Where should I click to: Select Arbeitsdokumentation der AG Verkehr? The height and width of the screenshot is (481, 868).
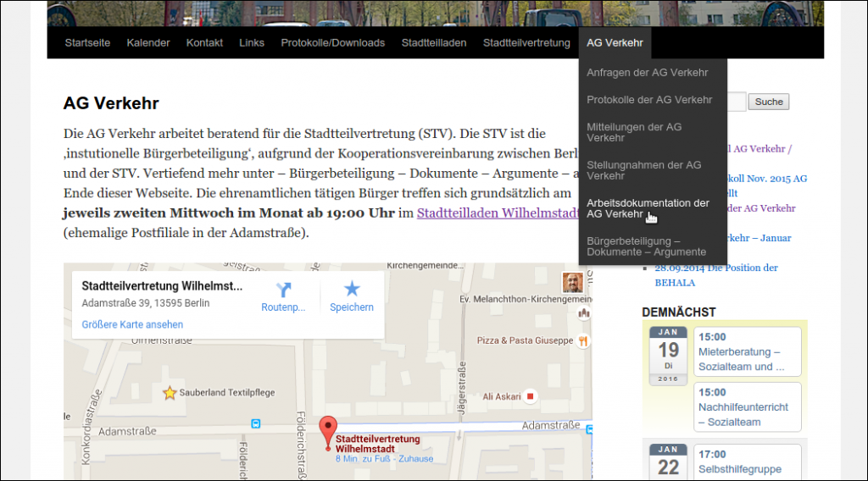point(648,208)
